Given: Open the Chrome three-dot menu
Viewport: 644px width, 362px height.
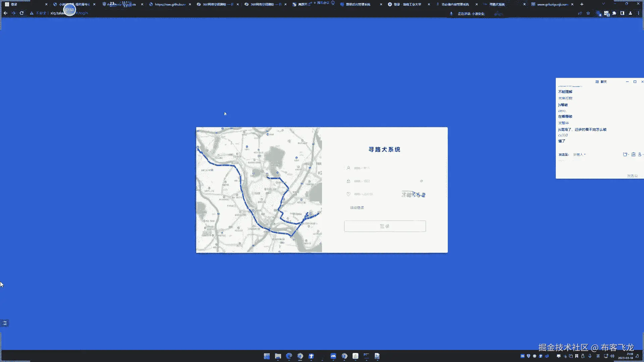Looking at the screenshot, I should [x=638, y=13].
